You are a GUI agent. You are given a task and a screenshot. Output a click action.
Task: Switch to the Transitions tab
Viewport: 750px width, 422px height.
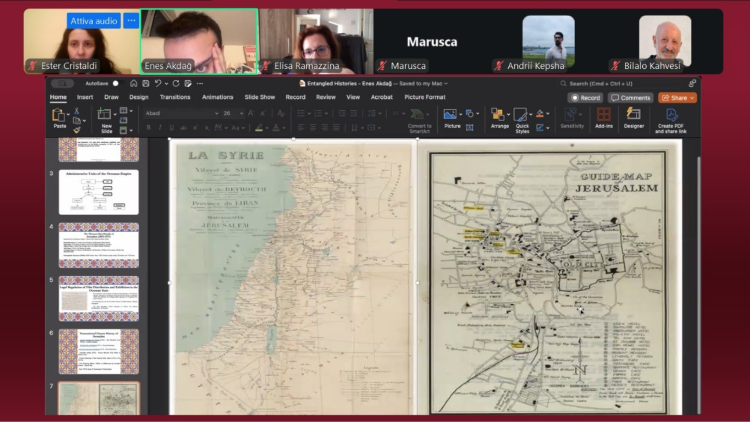(175, 97)
